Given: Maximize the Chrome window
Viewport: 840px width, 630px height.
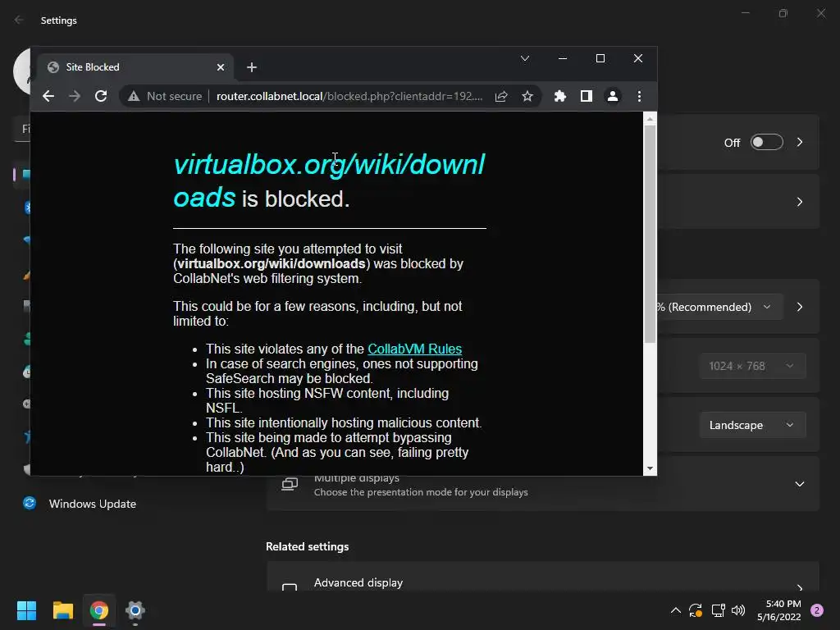Looking at the screenshot, I should [x=600, y=58].
